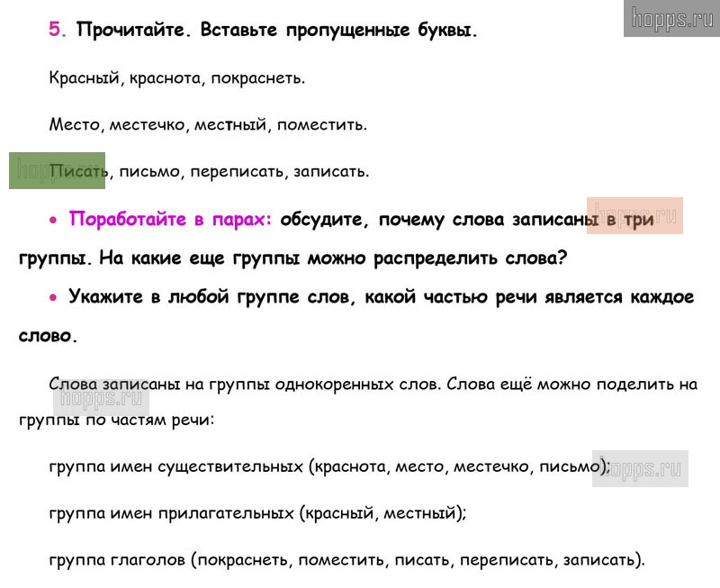Click the green hopps.ru watermark over 'Писать'
Image resolution: width=720 pixels, height=588 pixels.
(x=57, y=170)
